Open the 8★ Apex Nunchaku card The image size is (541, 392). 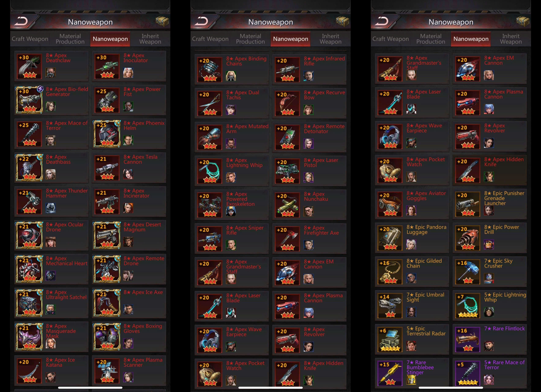point(309,205)
